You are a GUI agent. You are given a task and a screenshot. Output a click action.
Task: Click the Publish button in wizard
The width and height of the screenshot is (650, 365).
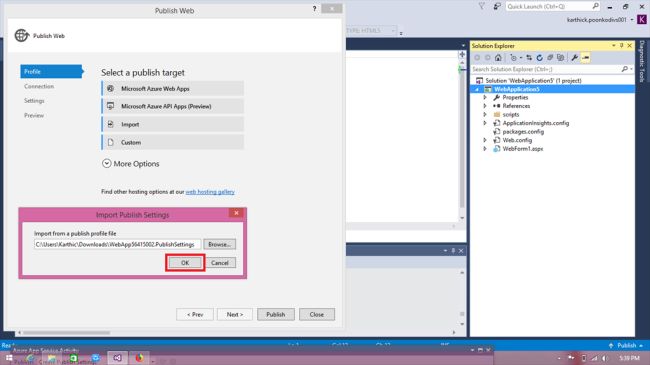coord(276,314)
